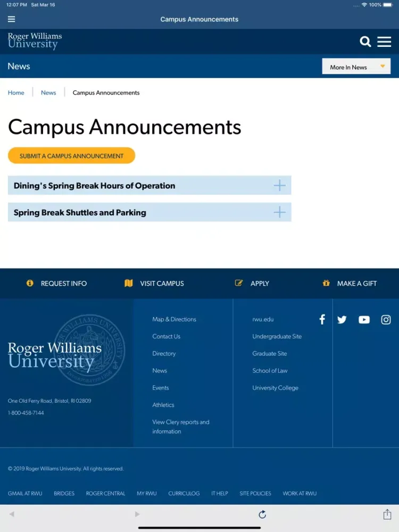Open WORK AT RWU footer link
This screenshot has height=532, width=399.
point(300,493)
